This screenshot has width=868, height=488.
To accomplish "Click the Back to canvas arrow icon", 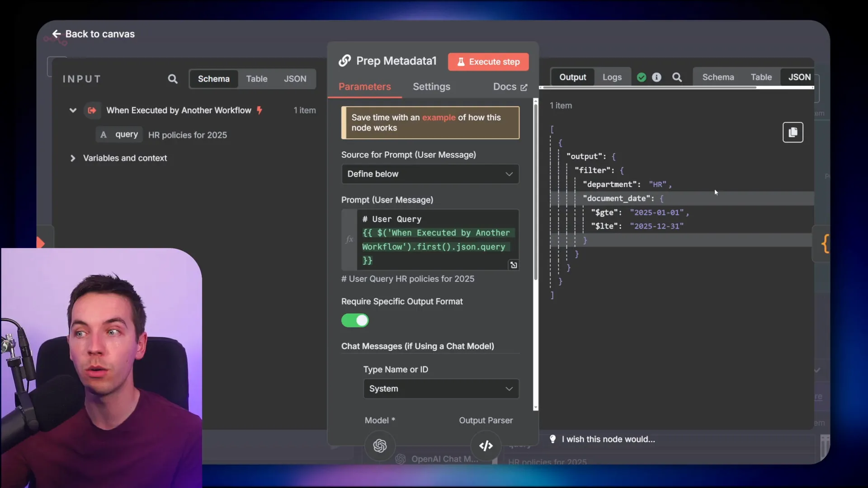I will point(57,34).
